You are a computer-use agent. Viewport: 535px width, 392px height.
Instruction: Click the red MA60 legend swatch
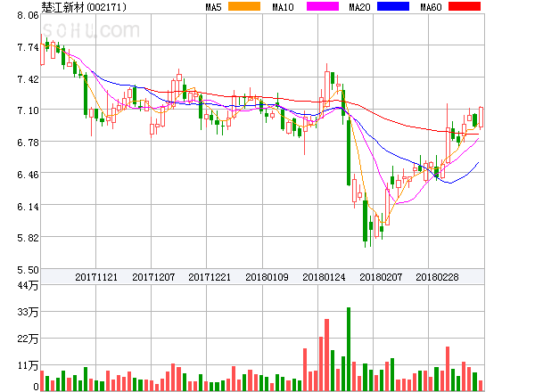click(x=465, y=6)
